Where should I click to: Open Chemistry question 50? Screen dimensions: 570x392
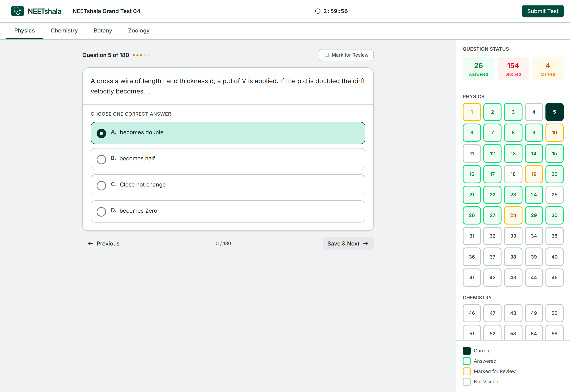coord(555,313)
